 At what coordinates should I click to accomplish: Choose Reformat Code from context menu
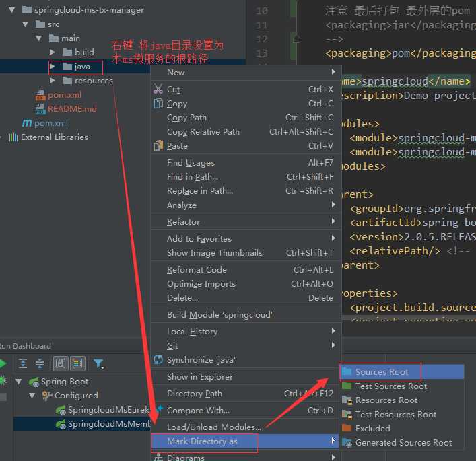click(x=246, y=269)
